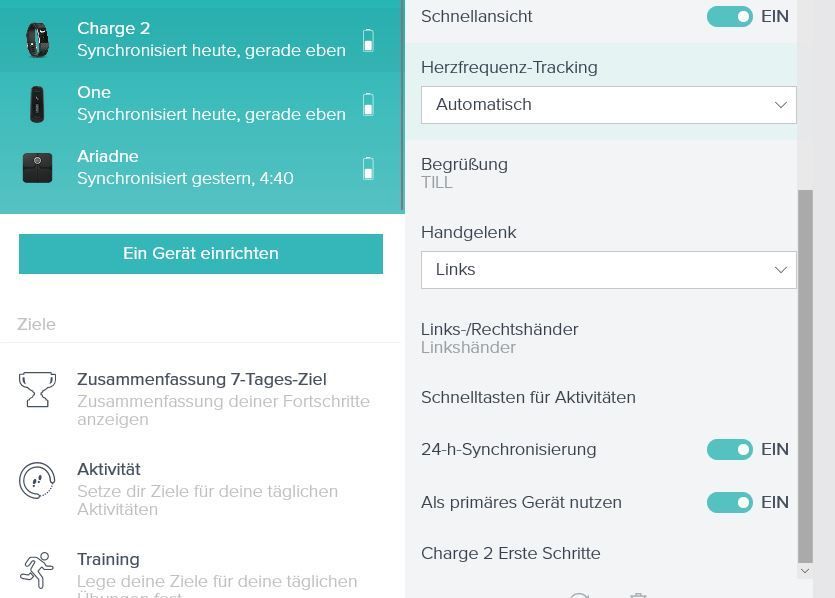The height and width of the screenshot is (598, 835).
Task: Click the scrollbar down arrow
Action: pyautogui.click(x=805, y=571)
